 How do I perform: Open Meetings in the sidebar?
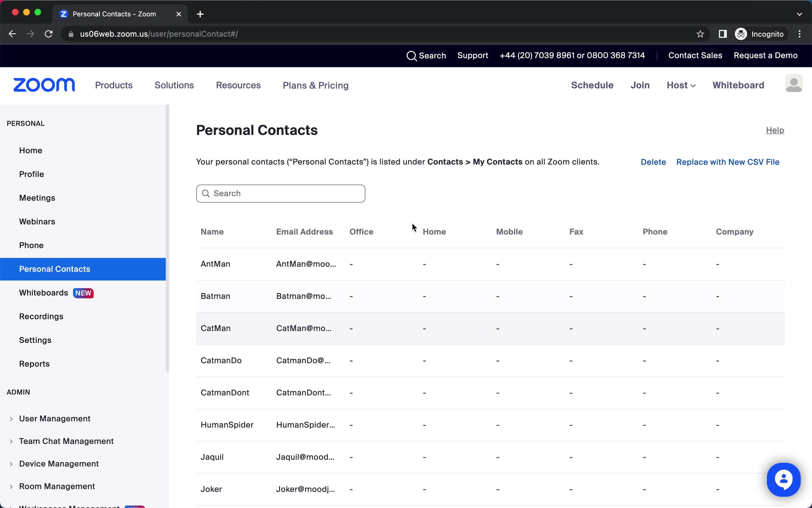coord(37,198)
